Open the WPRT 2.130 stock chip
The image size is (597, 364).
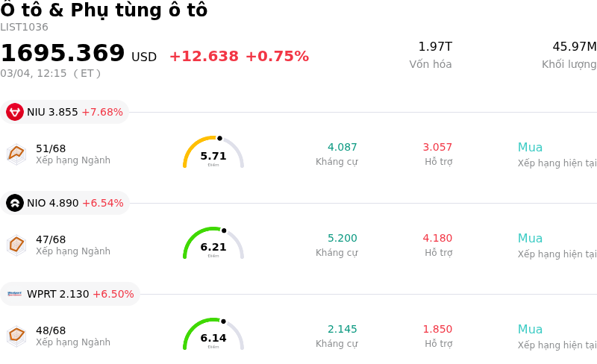coord(70,294)
